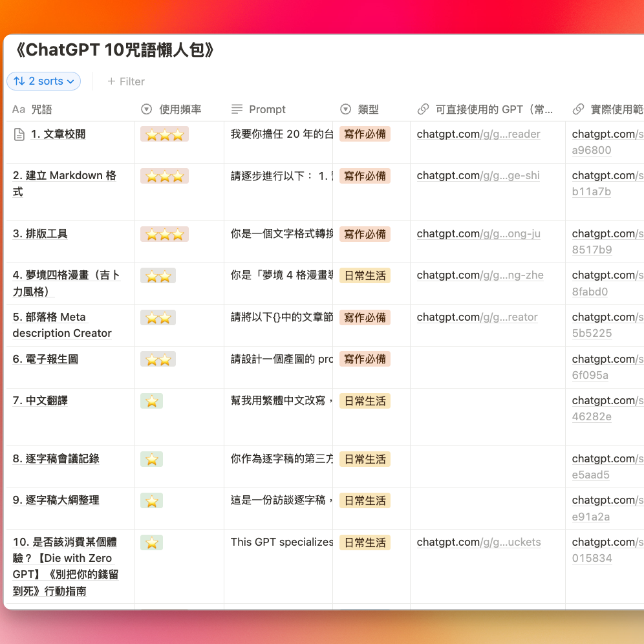Screen dimensions: 644x644
Task: Click two-star tag in 部落格 Meta row
Action: [158, 317]
